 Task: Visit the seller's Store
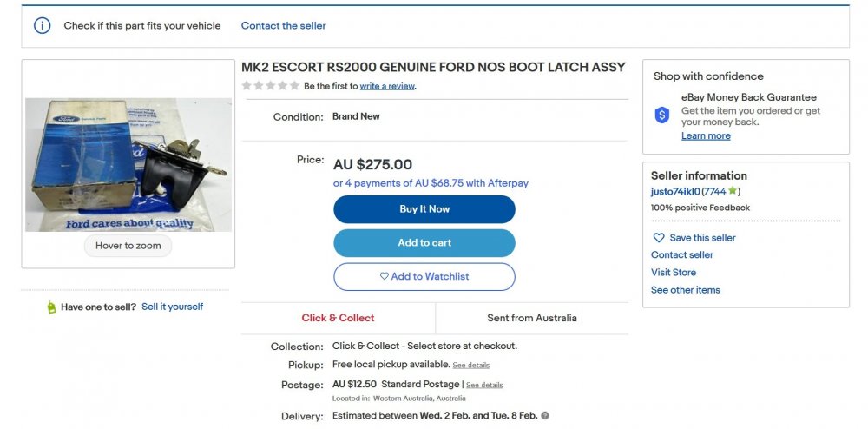(x=674, y=273)
